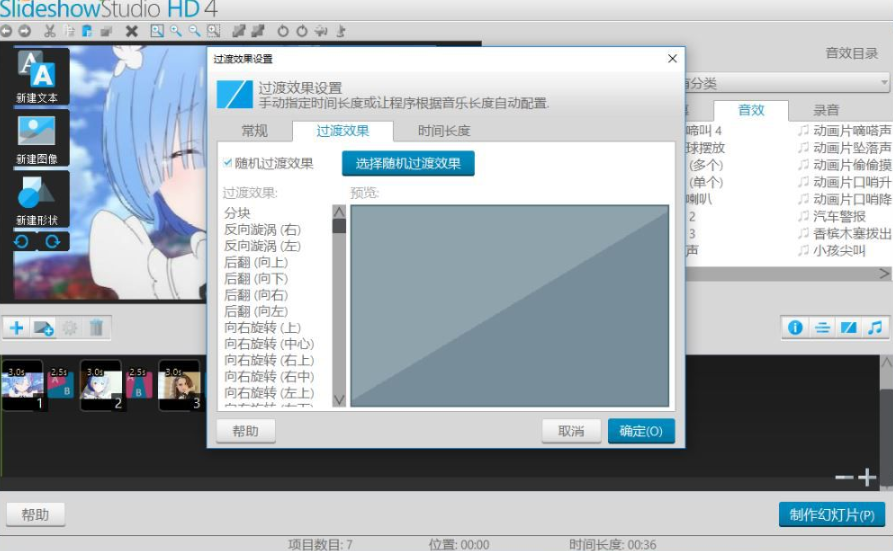Click the blue paste clipboard icon
Image resolution: width=893 pixels, height=551 pixels.
[87, 31]
